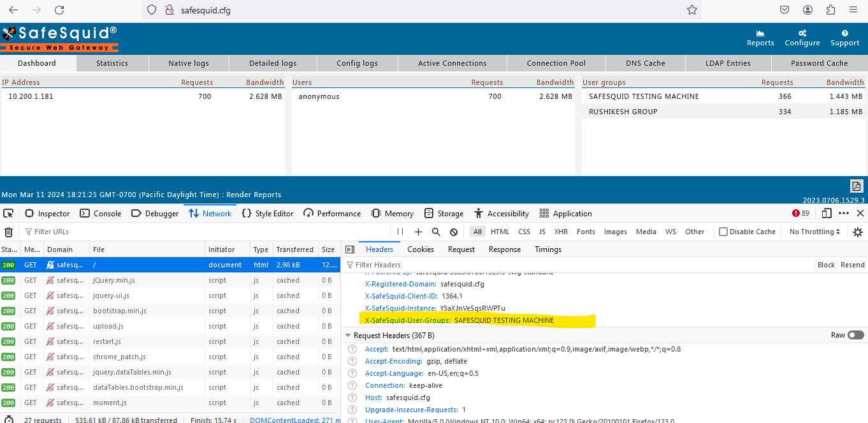
Task: Open the SafeSquid Configure section
Action: tap(802, 38)
